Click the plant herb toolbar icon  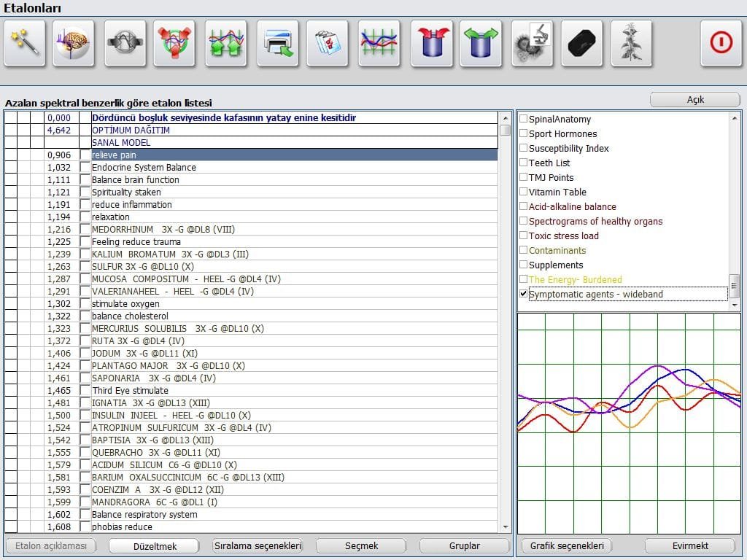[631, 43]
